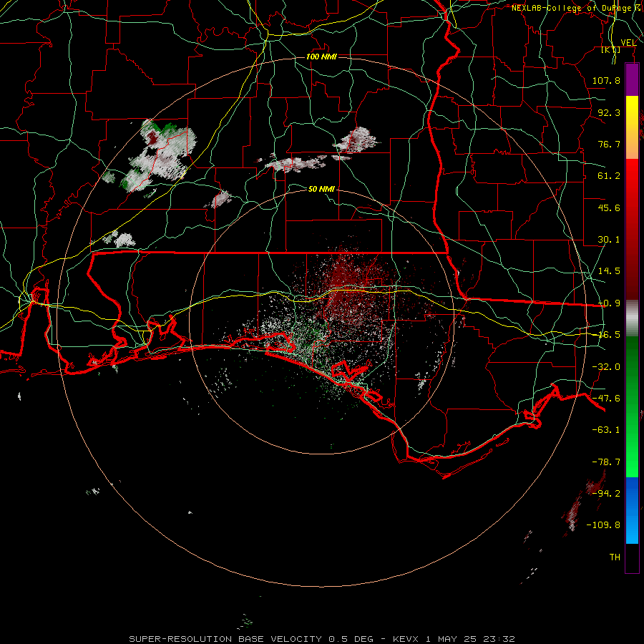The image size is (644, 644).
Task: Click the 100 NMI range ring label
Action: point(321,57)
